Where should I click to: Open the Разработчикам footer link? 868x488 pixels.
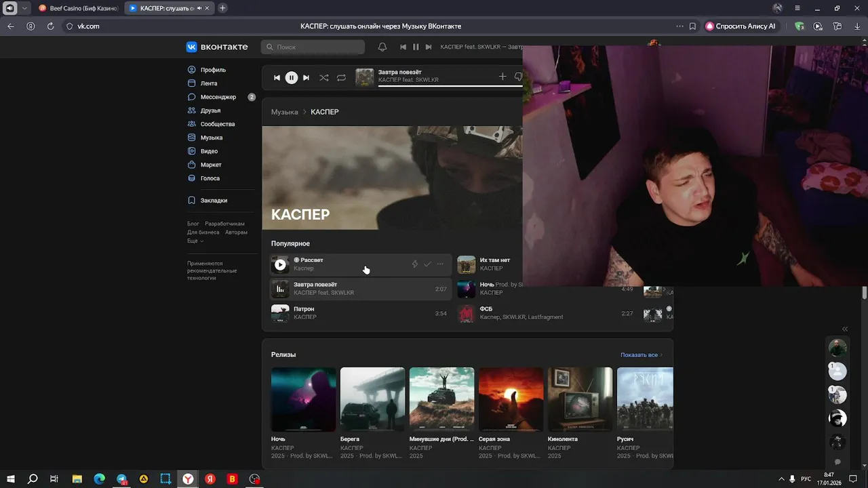point(224,224)
